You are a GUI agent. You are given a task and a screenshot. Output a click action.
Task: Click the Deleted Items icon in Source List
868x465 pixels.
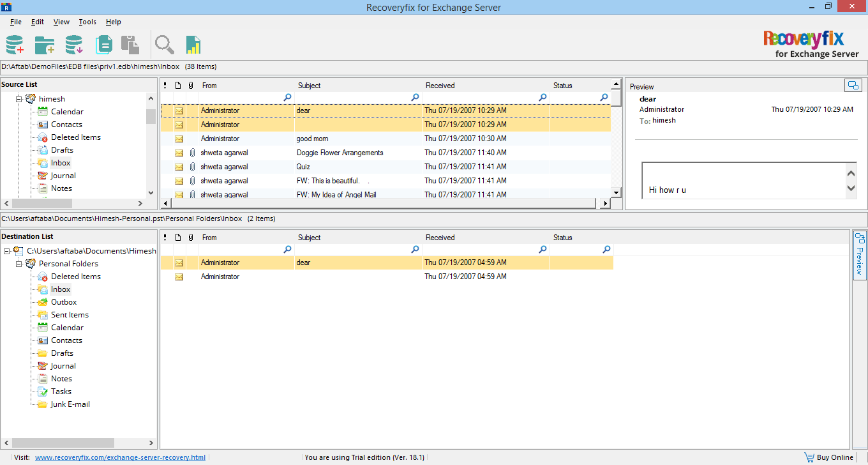[x=43, y=137]
